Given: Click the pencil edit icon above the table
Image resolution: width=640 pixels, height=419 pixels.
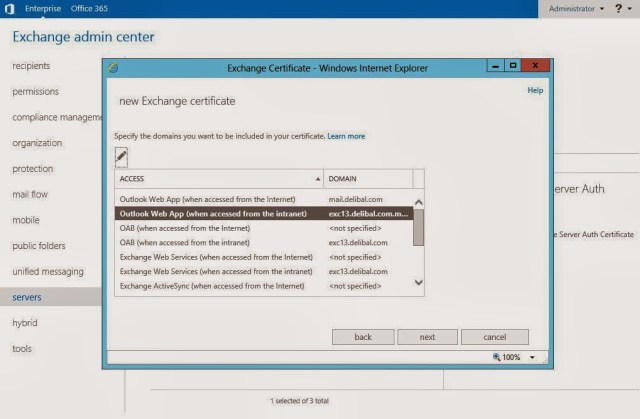Looking at the screenshot, I should pyautogui.click(x=122, y=156).
